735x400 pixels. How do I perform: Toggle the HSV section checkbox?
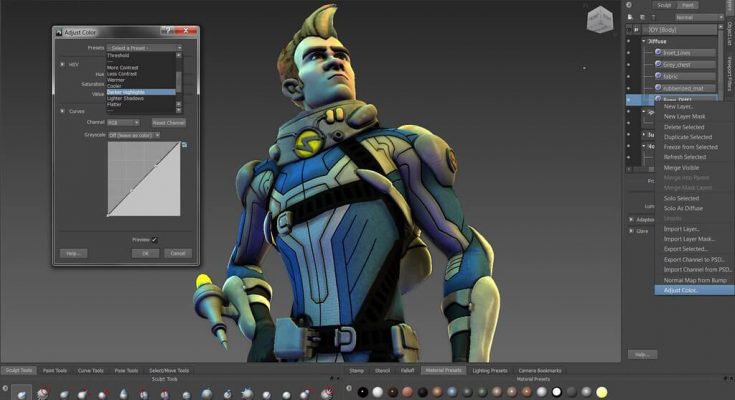[x=62, y=64]
